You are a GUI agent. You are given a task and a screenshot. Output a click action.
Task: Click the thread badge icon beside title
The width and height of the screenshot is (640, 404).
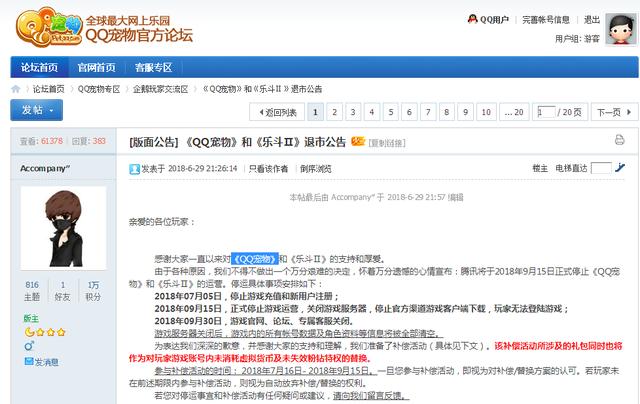click(x=358, y=141)
